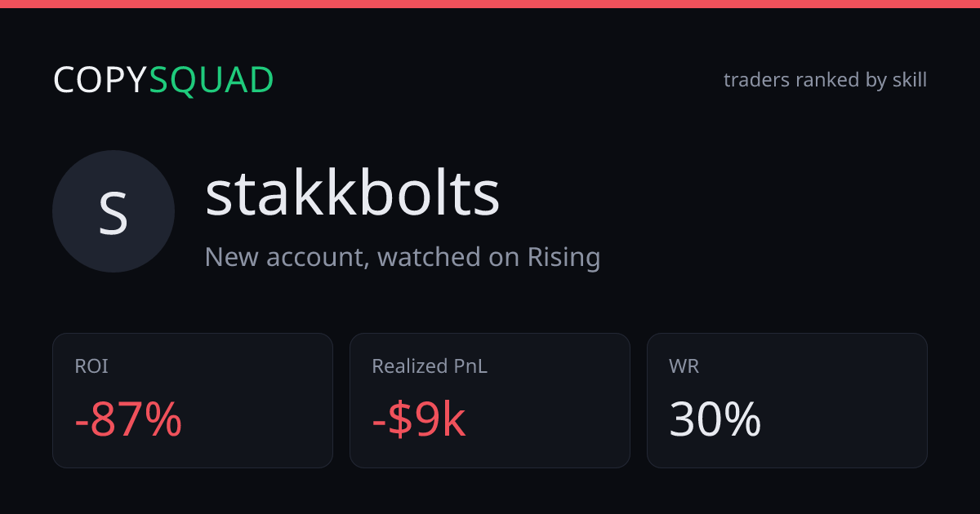Click the red accent bar at top
The width and height of the screenshot is (980, 514).
490,4
